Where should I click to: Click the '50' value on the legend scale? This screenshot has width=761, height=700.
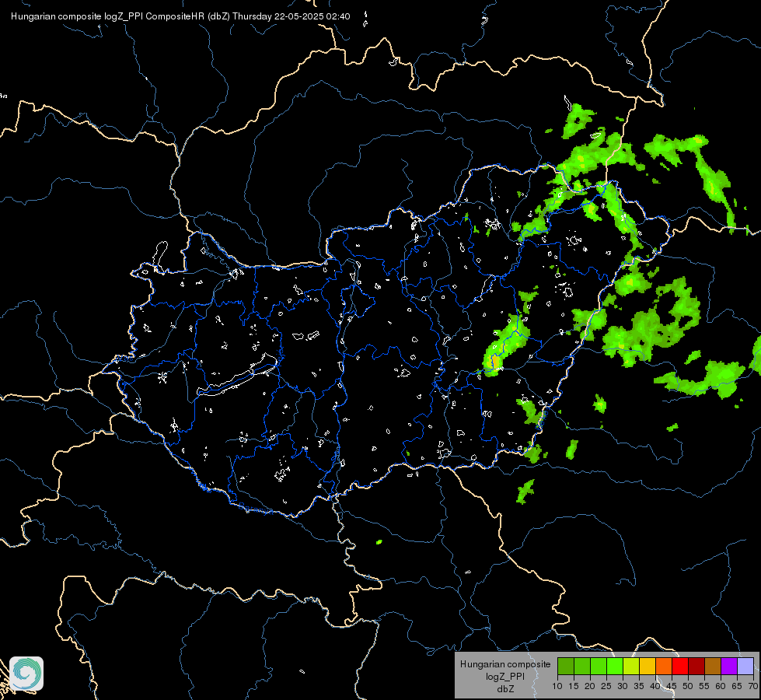(x=688, y=686)
